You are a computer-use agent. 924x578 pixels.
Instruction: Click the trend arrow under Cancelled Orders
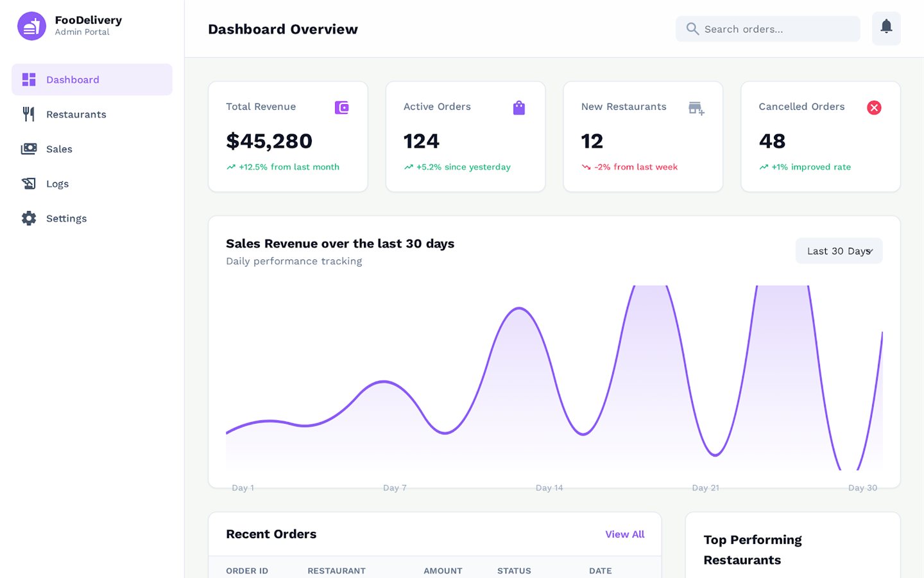764,167
